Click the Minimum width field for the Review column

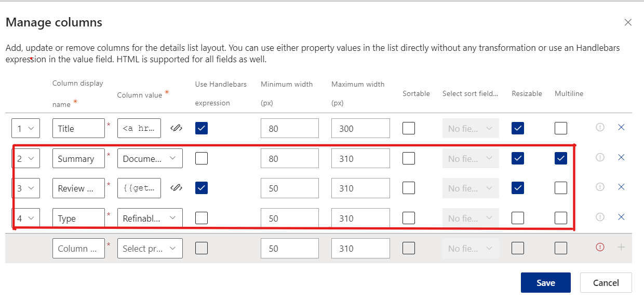tap(290, 188)
